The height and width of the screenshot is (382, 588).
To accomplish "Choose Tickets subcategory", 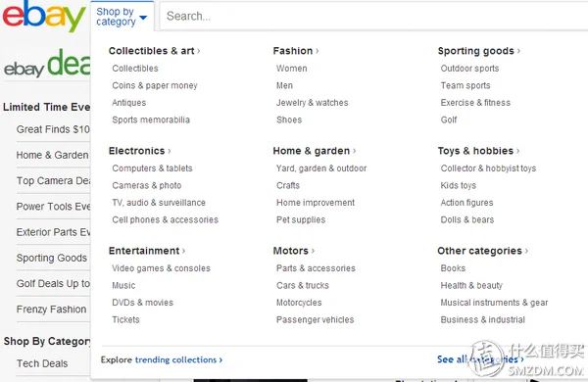I will point(125,319).
